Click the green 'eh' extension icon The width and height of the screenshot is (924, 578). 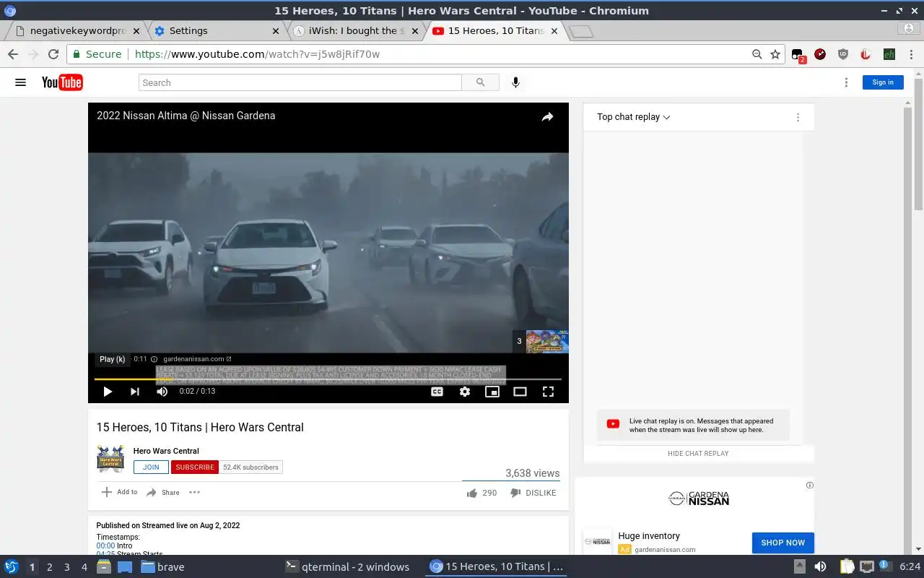pyautogui.click(x=889, y=54)
